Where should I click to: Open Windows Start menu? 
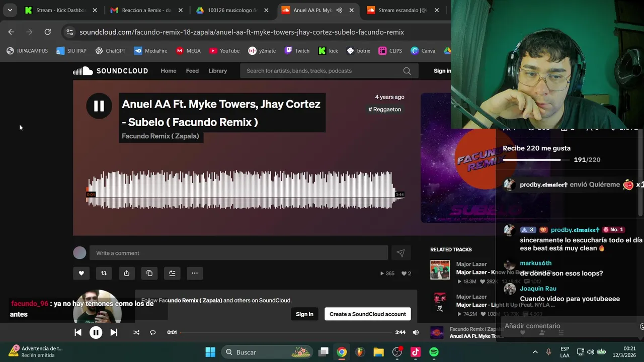point(210,352)
